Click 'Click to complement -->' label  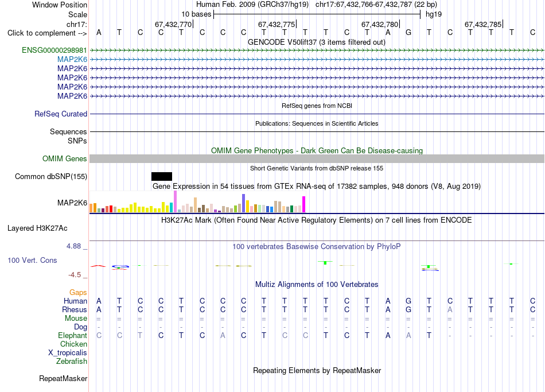pyautogui.click(x=47, y=33)
